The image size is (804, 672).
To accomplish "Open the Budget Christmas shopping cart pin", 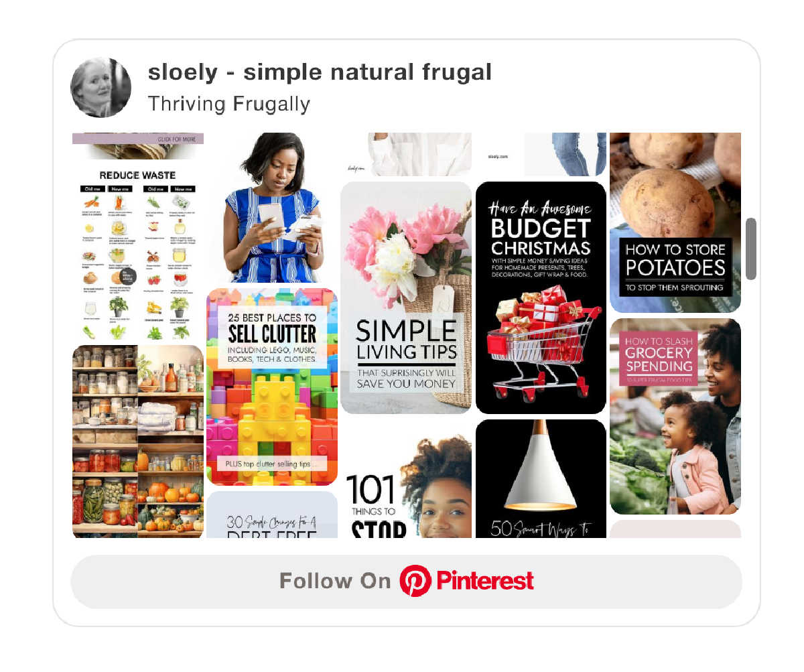I will coord(541,298).
